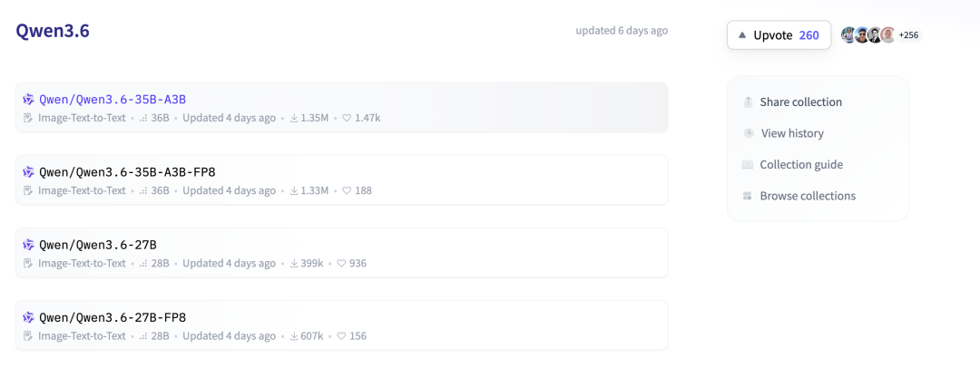This screenshot has width=980, height=368.
Task: Select Collection guide in the side menu
Action: click(x=800, y=165)
